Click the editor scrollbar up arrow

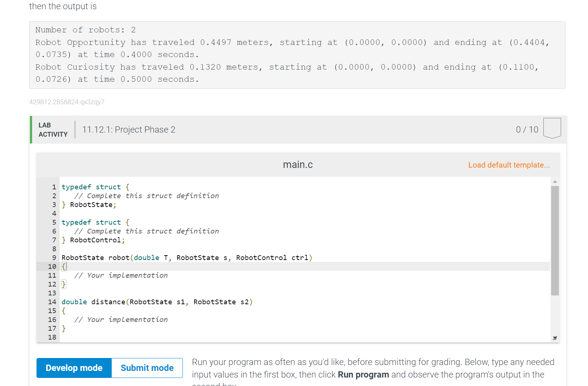coord(555,182)
